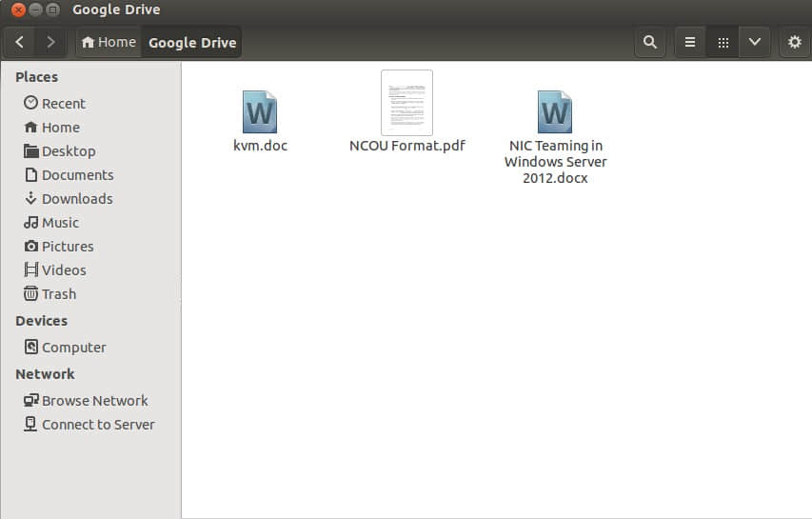
Task: Select NIC Teaming in Windows Server docx
Action: click(x=555, y=111)
